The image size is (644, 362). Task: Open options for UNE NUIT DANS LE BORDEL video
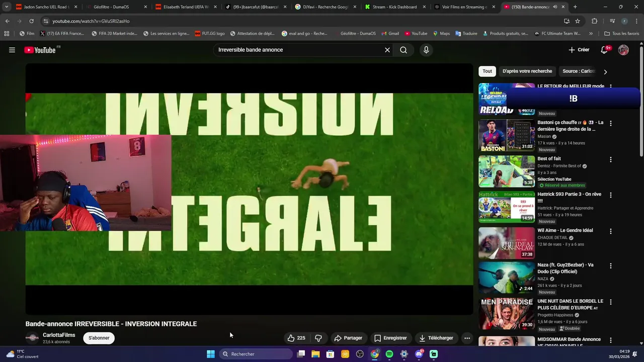pyautogui.click(x=611, y=302)
